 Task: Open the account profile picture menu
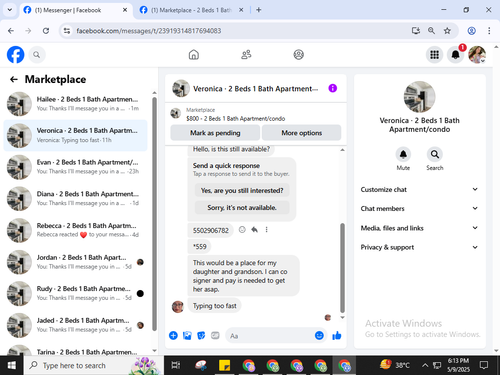[477, 55]
